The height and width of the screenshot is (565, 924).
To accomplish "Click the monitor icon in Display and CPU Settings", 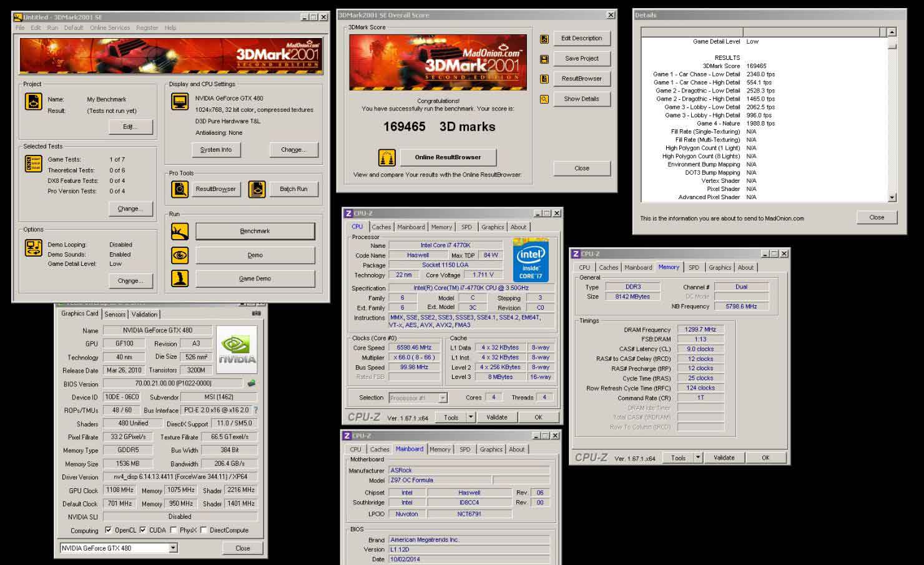I will [x=180, y=102].
